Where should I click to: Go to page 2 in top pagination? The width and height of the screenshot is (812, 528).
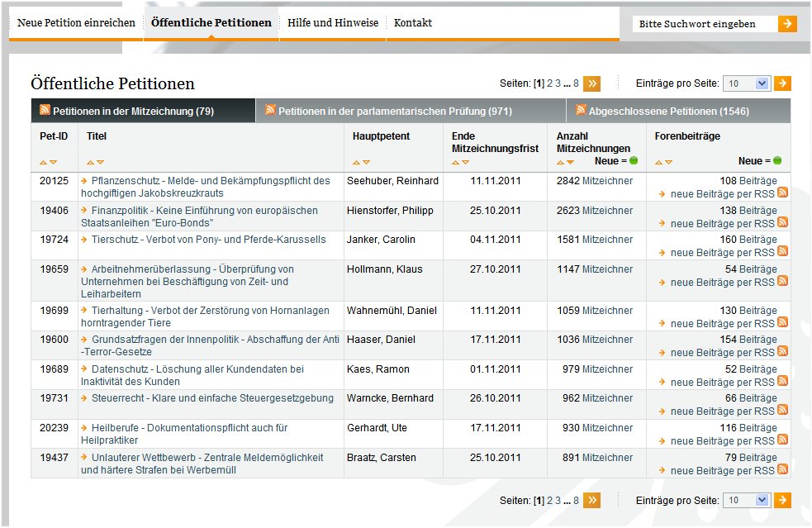(549, 83)
